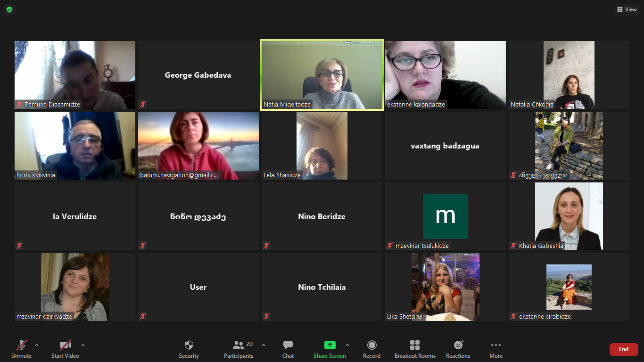Start recording with the Record button
Viewport: 644px width, 362px height.
372,349
